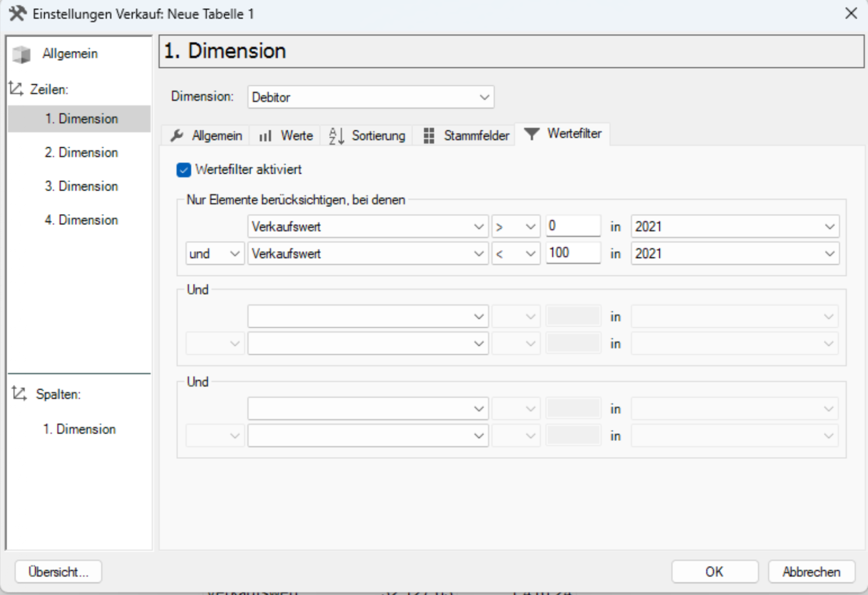Open the first 2021 period dropdown

(x=735, y=226)
